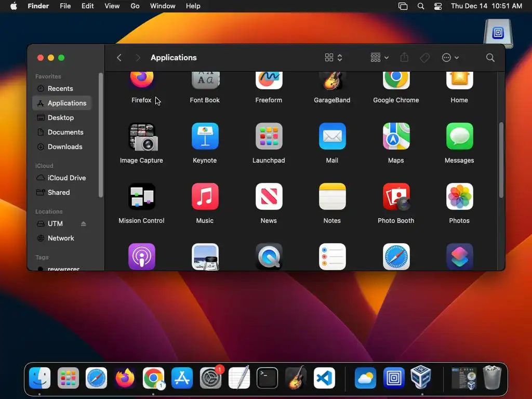Select the Preview app icon
Viewport: 532px width, 399px height.
coord(205,257)
